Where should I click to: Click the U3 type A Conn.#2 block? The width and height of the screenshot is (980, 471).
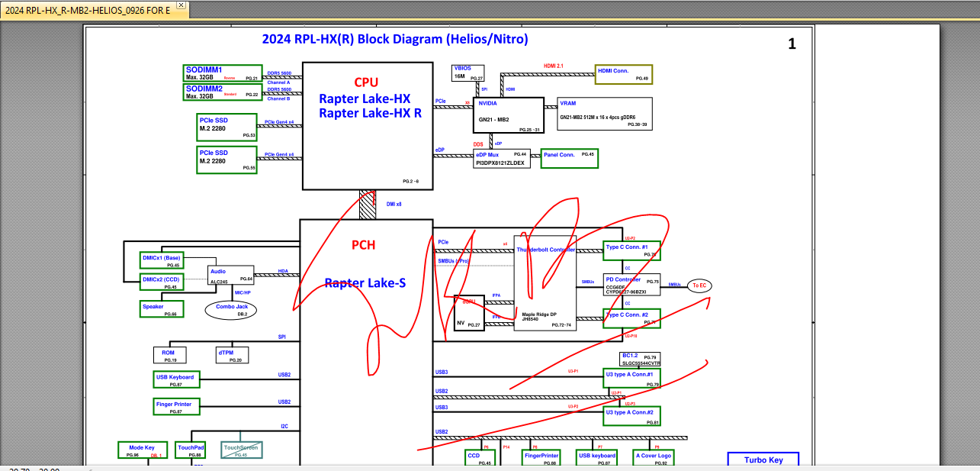pos(632,416)
